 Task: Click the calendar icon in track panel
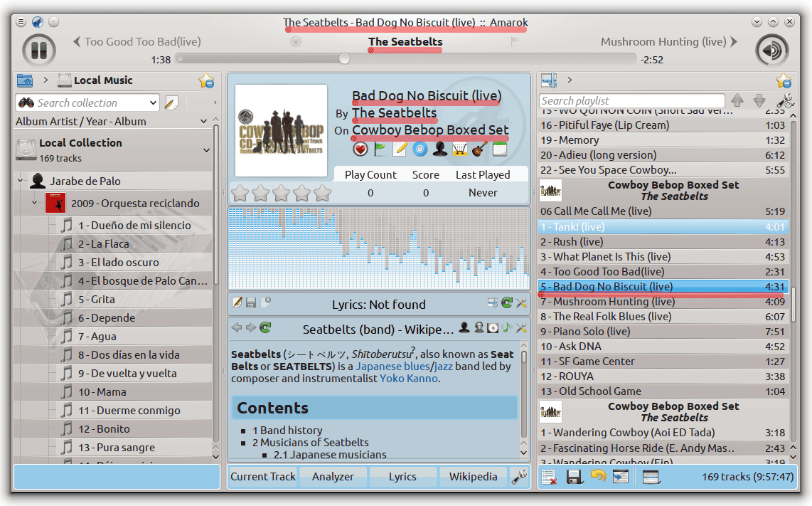tap(499, 149)
